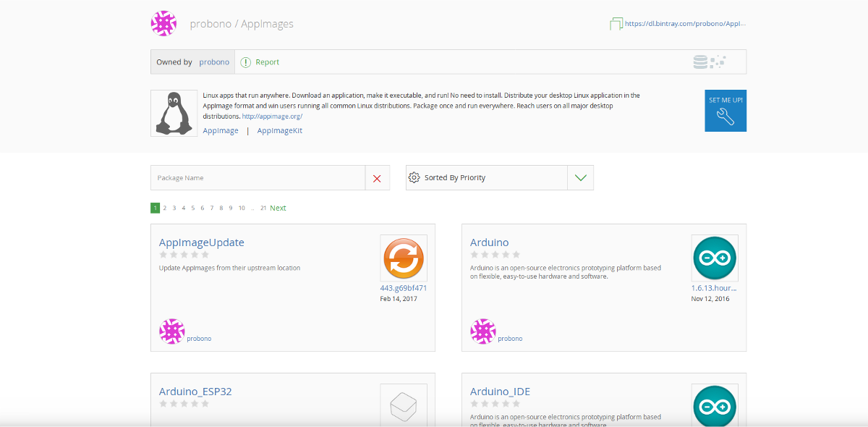Click the probono avatar on the AppImageUpdate card
The image size is (868, 427).
(172, 331)
